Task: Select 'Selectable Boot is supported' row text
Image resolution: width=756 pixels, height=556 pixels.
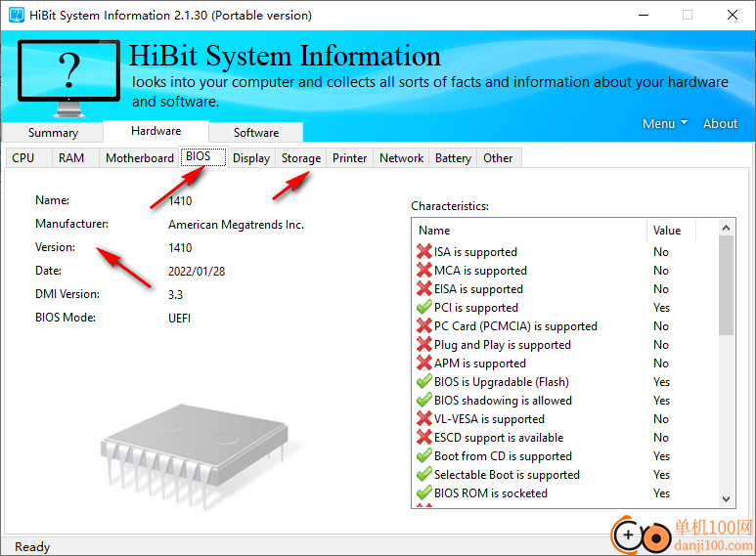Action: (507, 475)
